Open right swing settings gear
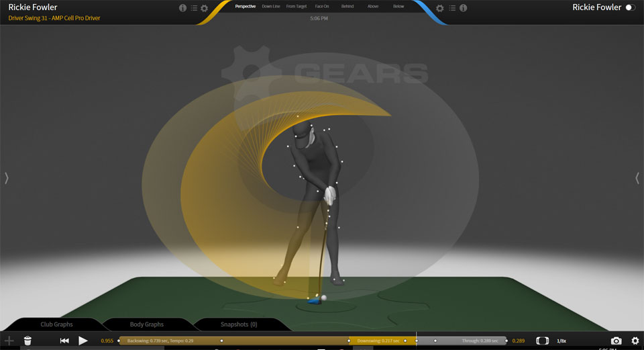This screenshot has height=350, width=644. 440,8
